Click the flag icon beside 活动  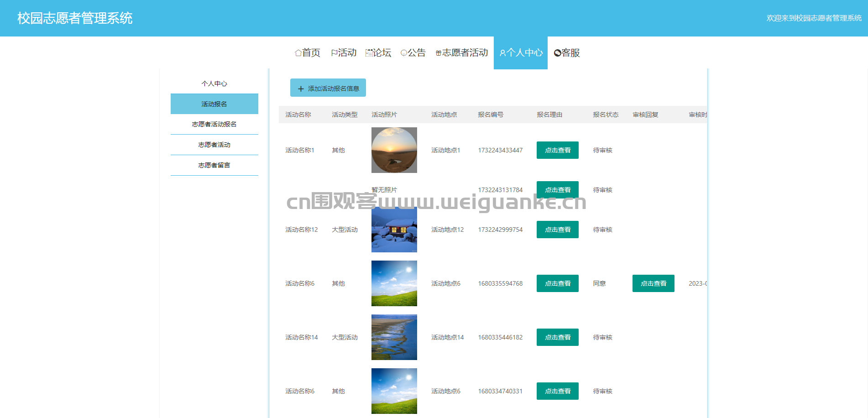[334, 53]
